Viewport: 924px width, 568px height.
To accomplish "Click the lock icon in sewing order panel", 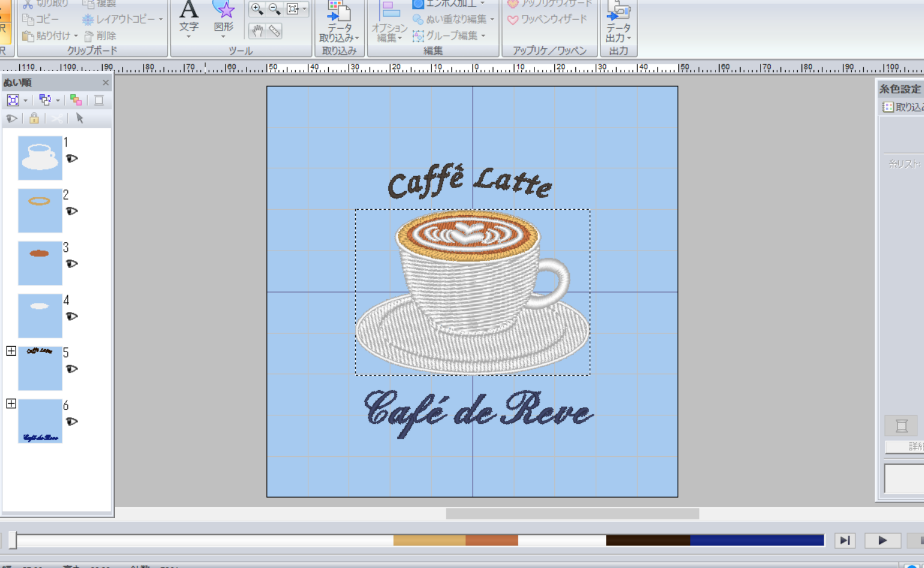I will click(34, 118).
